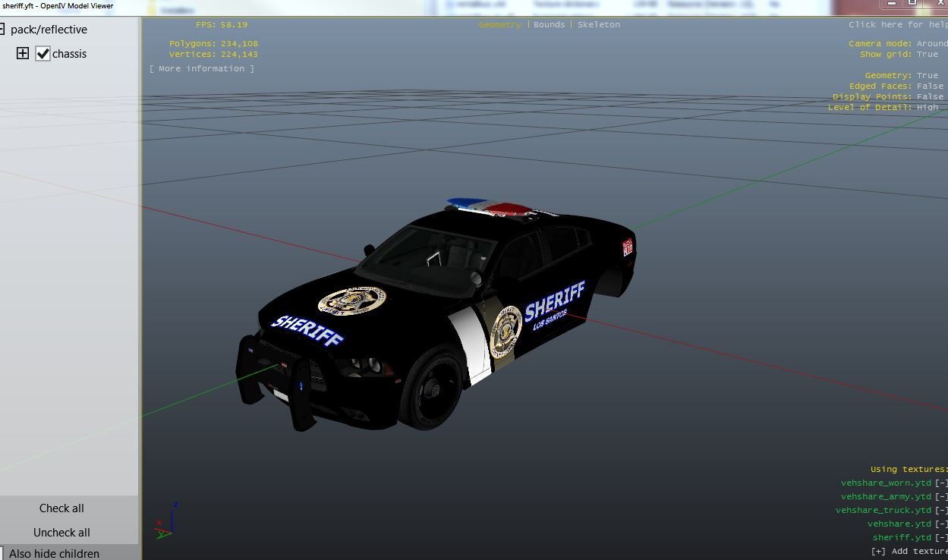Toggle the Display Points False setting
Screen dimensions: 948x560
(x=931, y=96)
